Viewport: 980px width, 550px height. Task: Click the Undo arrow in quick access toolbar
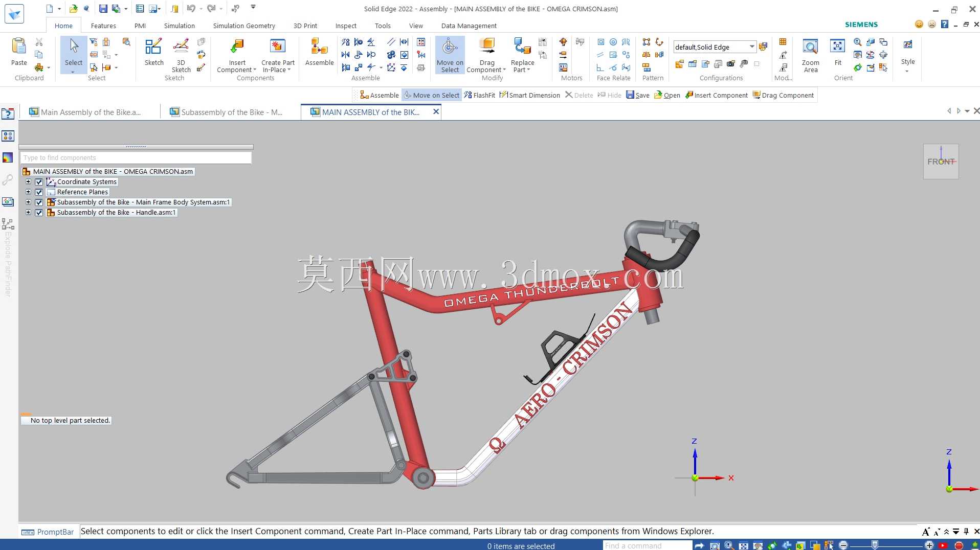click(x=191, y=9)
